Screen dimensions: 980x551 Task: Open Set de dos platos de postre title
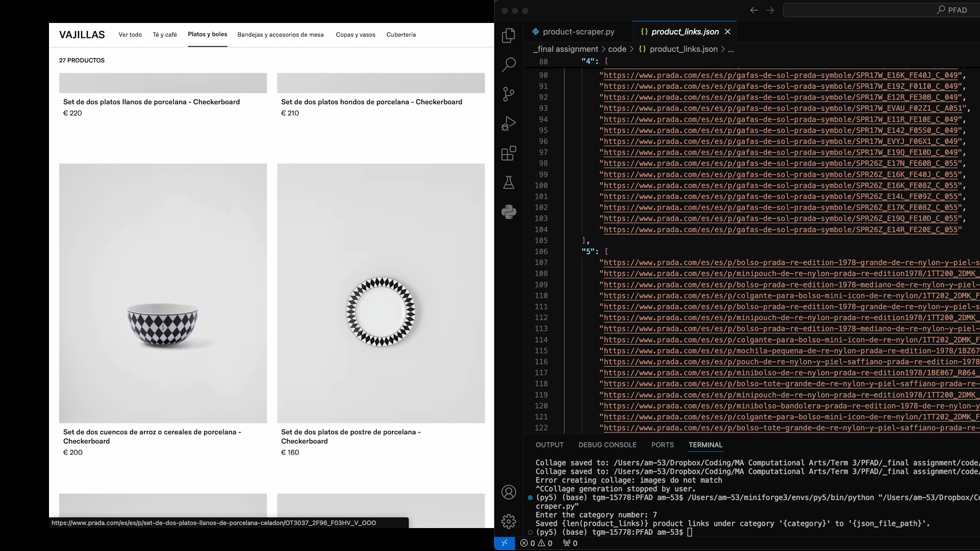click(x=351, y=437)
